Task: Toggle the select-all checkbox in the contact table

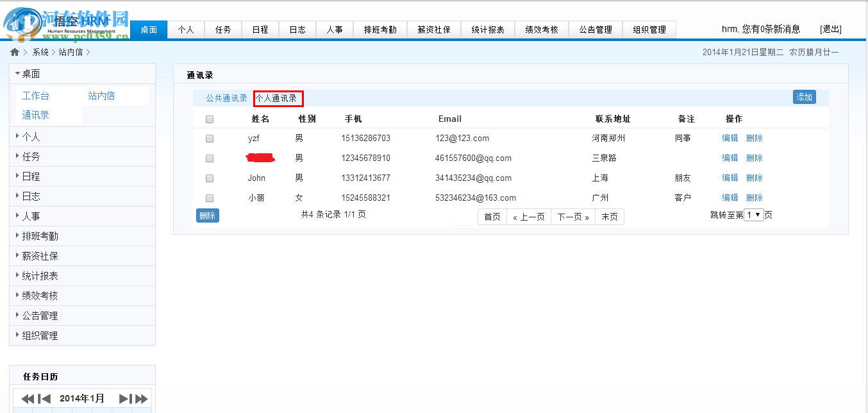Action: point(209,119)
